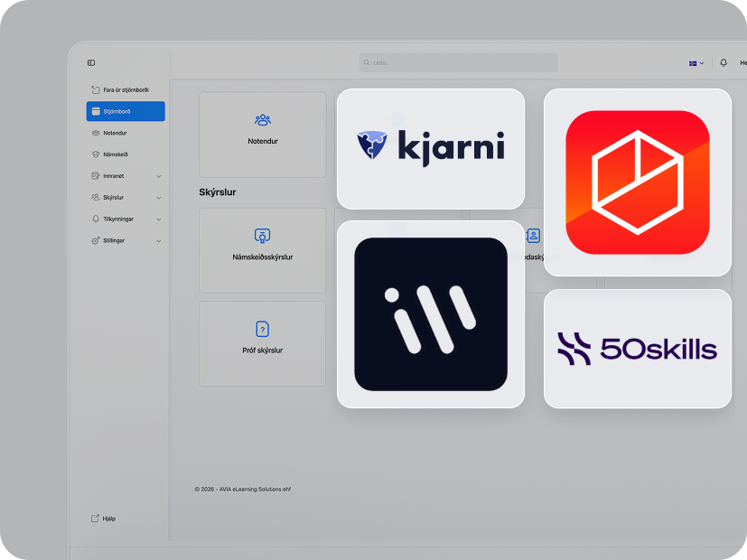Select 'Fara úr stjórnborði' in the sidebar
This screenshot has width=747, height=560.
[126, 89]
